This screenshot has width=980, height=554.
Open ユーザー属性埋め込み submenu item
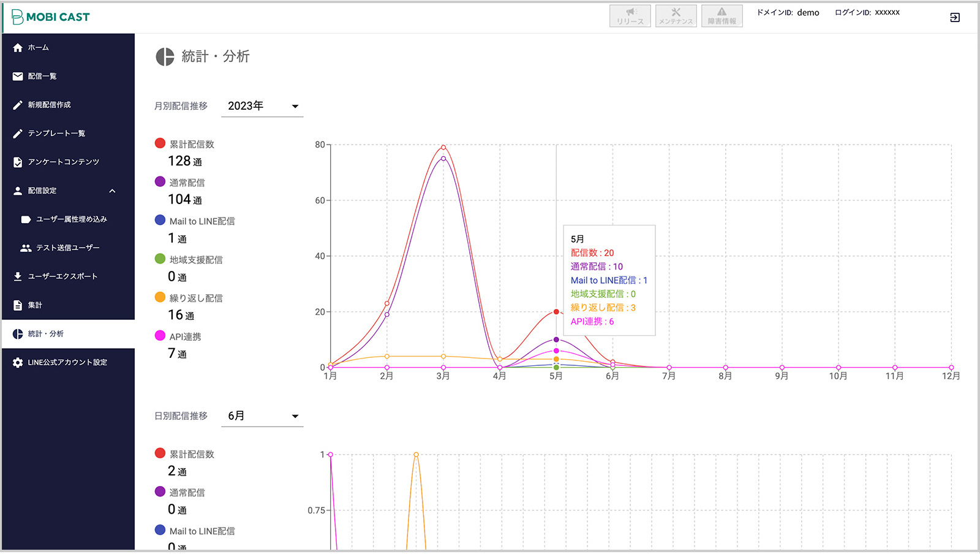tap(72, 219)
